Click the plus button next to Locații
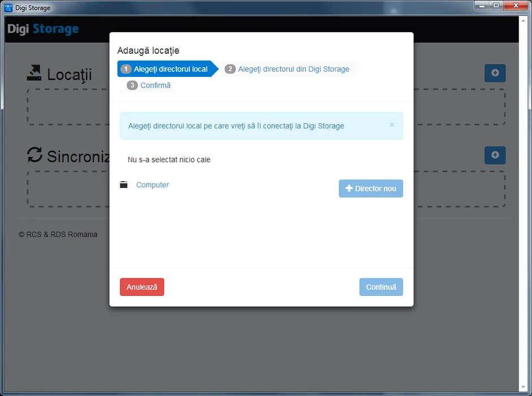Image resolution: width=532 pixels, height=396 pixels. 495,73
